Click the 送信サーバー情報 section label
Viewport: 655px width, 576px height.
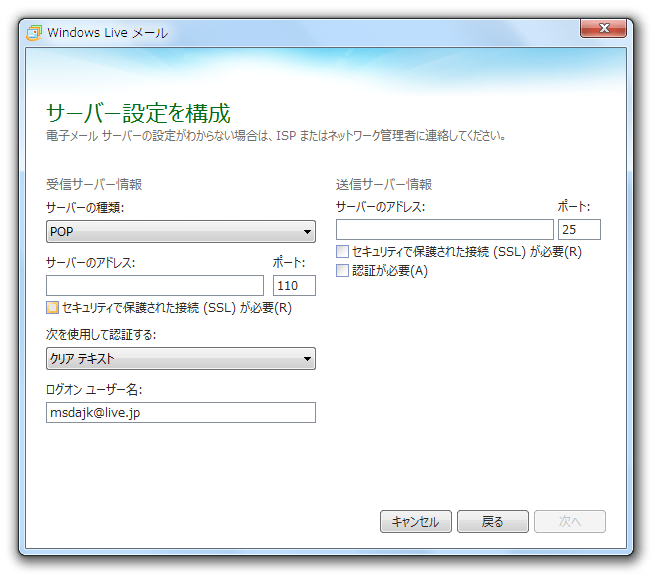click(384, 184)
